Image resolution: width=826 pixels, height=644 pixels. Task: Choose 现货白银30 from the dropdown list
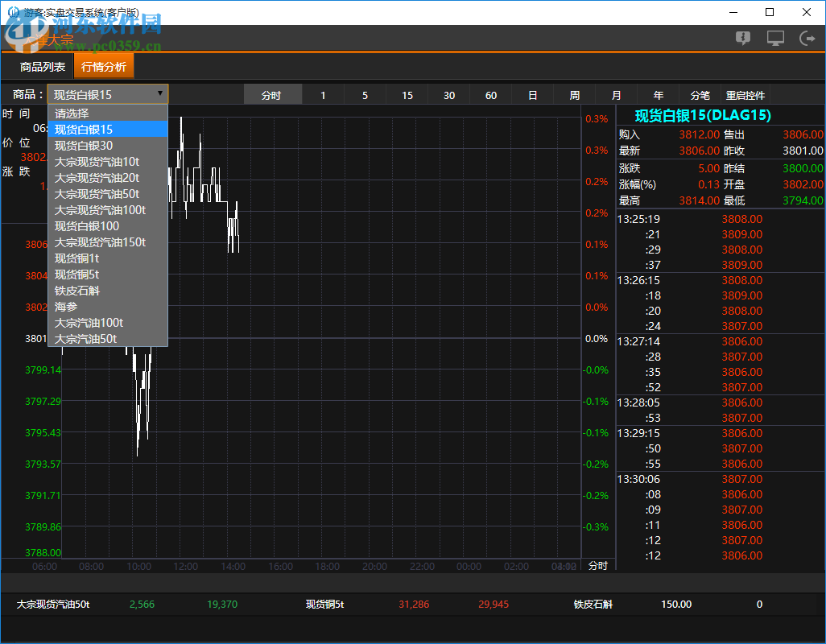(x=107, y=146)
